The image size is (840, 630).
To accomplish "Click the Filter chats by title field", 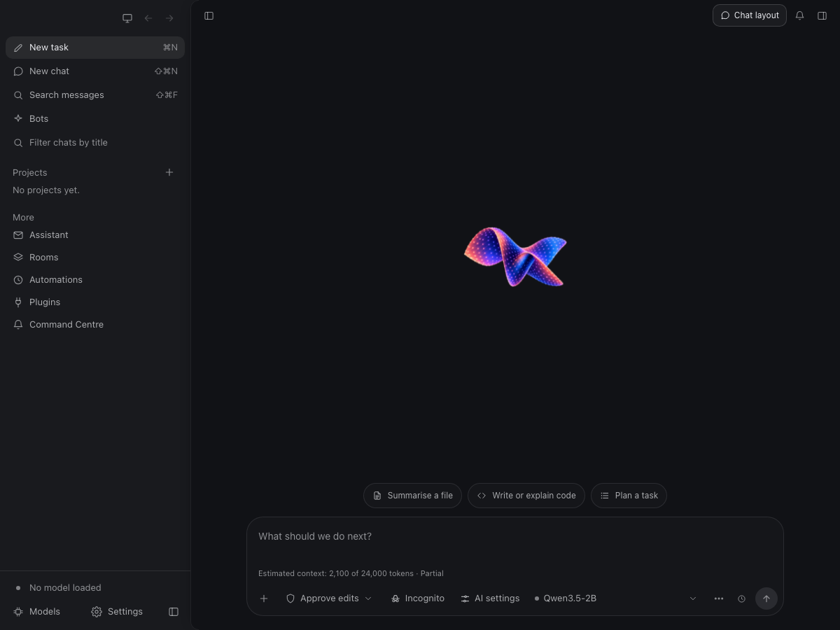I will pyautogui.click(x=95, y=143).
